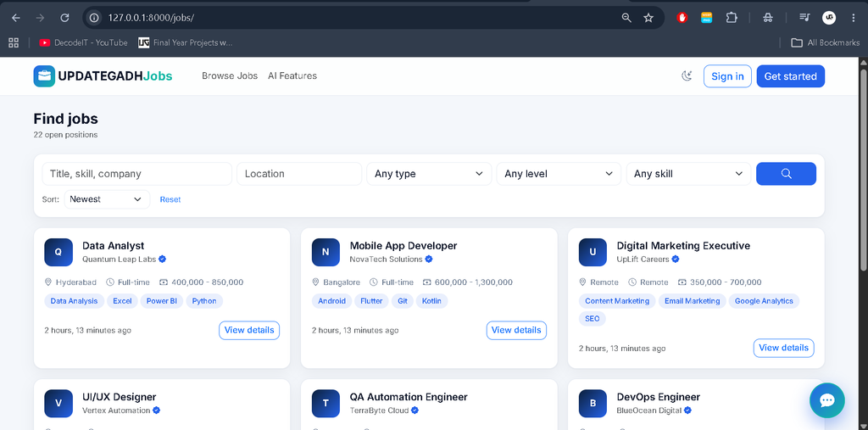This screenshot has height=430, width=868.
Task: Click the Get started button
Action: pos(791,76)
